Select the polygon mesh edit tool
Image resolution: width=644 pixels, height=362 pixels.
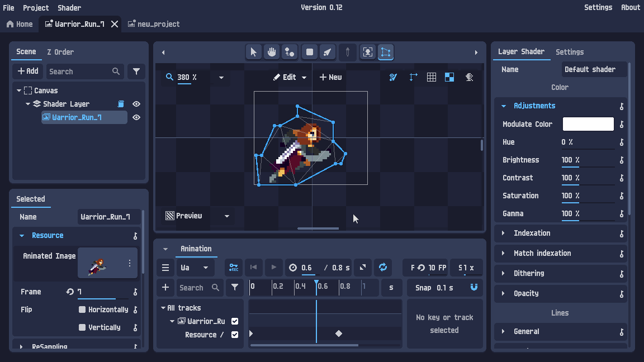[x=386, y=52]
